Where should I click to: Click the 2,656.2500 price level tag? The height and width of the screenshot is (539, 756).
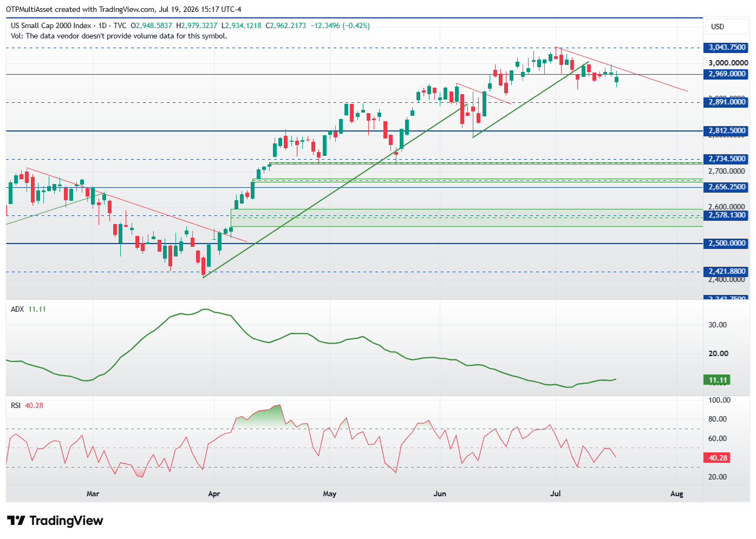click(726, 187)
